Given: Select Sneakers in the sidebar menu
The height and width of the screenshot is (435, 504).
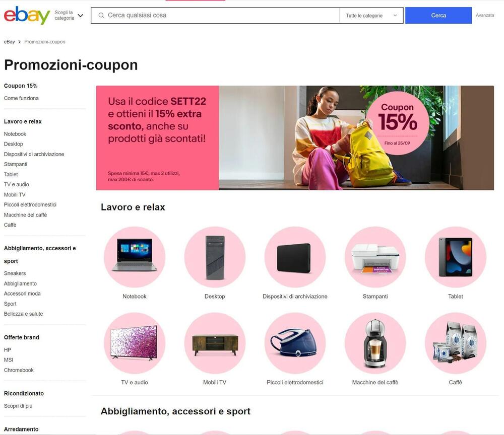Looking at the screenshot, I should tap(15, 273).
